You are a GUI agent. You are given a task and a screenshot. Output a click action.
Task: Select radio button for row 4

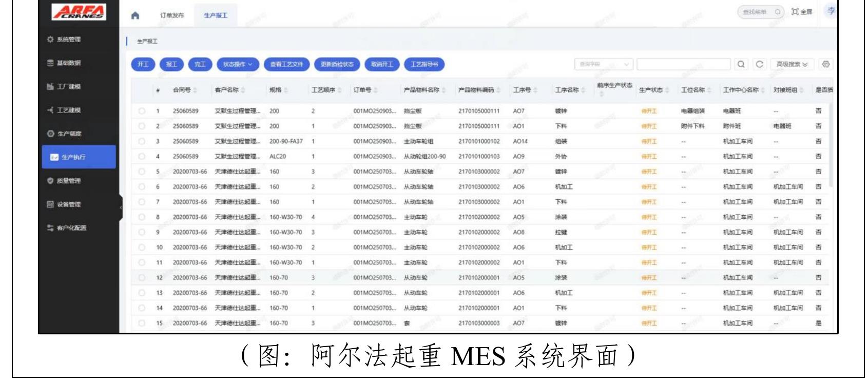click(x=142, y=156)
